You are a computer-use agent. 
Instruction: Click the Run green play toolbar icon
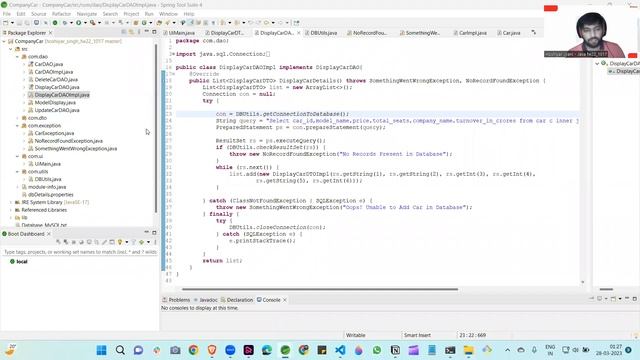coord(78,23)
